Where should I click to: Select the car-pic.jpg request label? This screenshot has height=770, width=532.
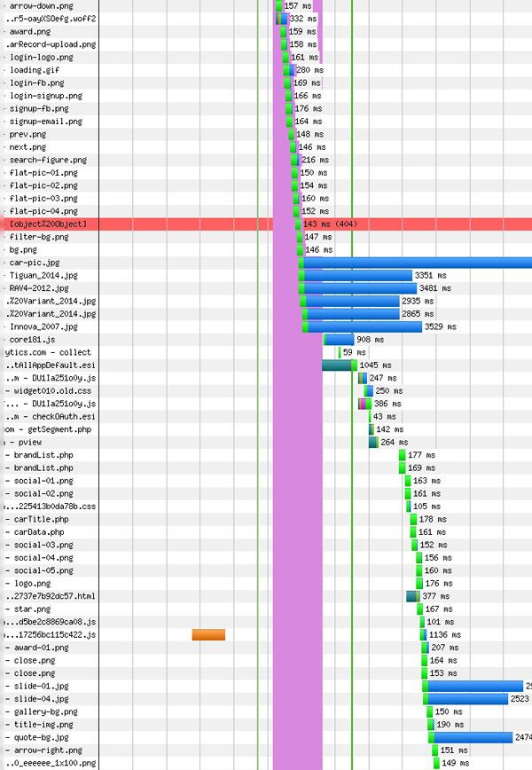tap(35, 263)
